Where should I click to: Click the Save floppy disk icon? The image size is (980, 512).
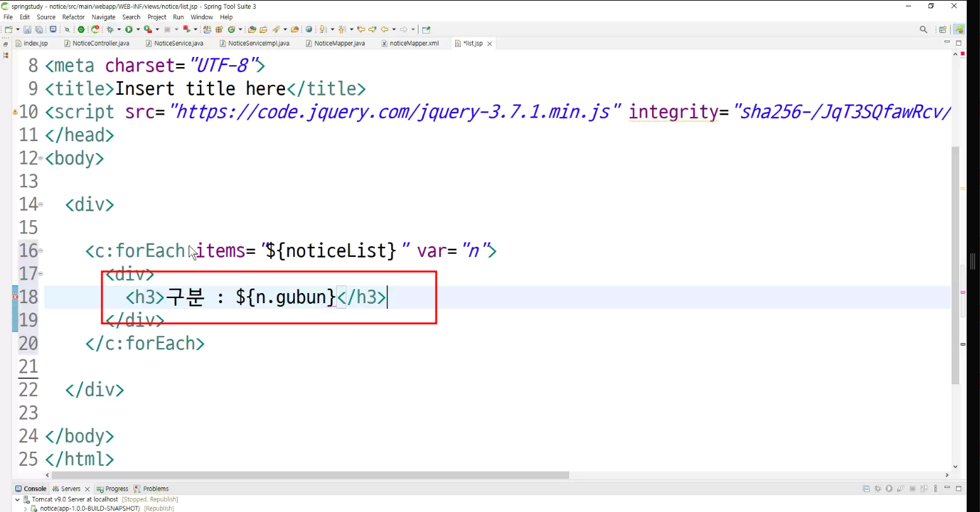pyautogui.click(x=27, y=29)
